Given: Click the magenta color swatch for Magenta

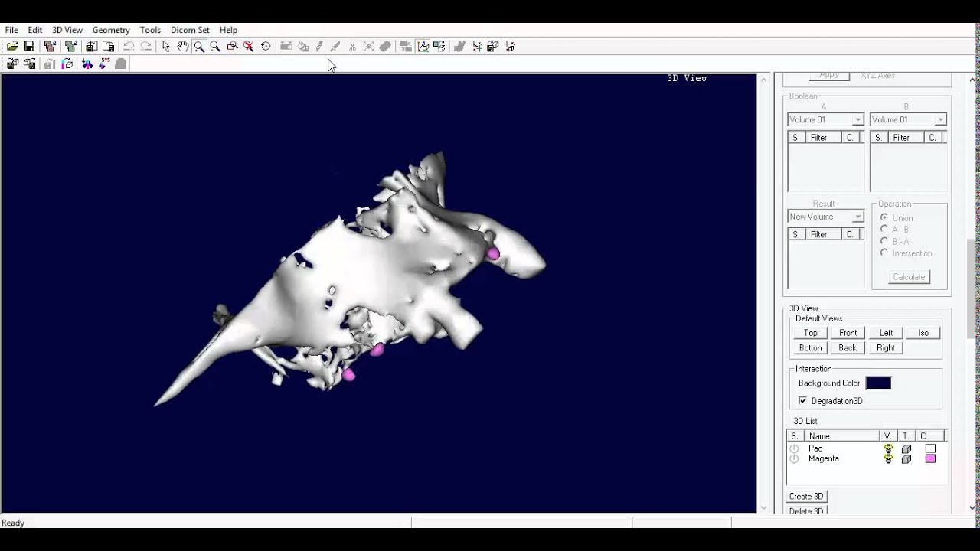Looking at the screenshot, I should tap(930, 459).
